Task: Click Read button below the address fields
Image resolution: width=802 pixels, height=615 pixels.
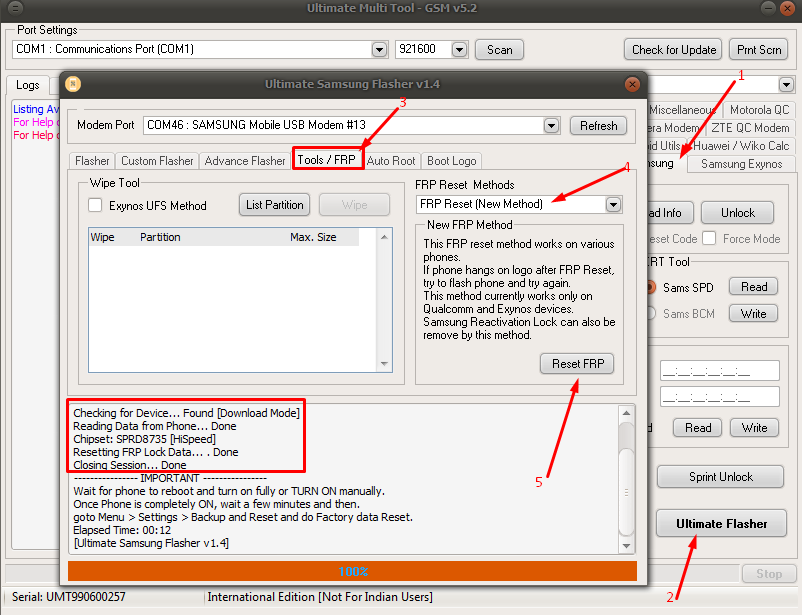Action: click(x=698, y=428)
